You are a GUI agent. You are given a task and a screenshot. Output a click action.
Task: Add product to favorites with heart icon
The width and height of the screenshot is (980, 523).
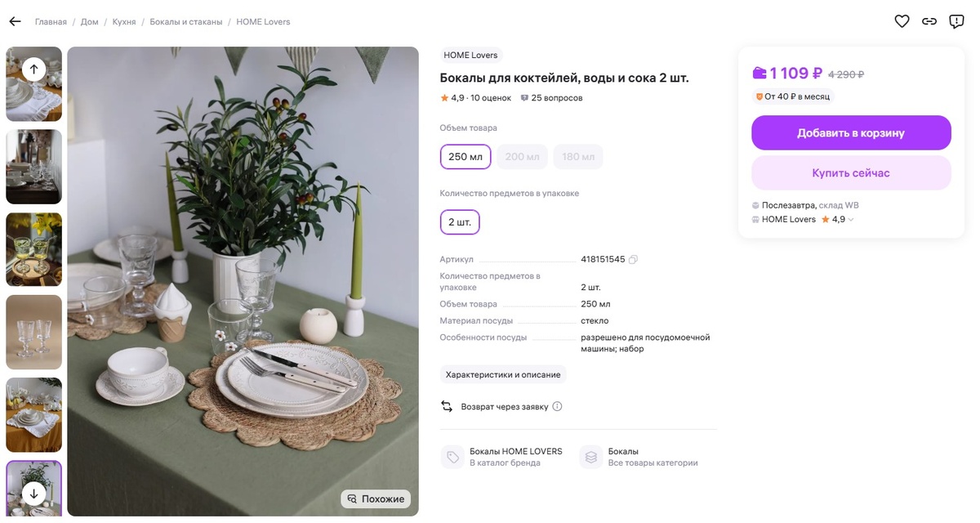click(902, 21)
